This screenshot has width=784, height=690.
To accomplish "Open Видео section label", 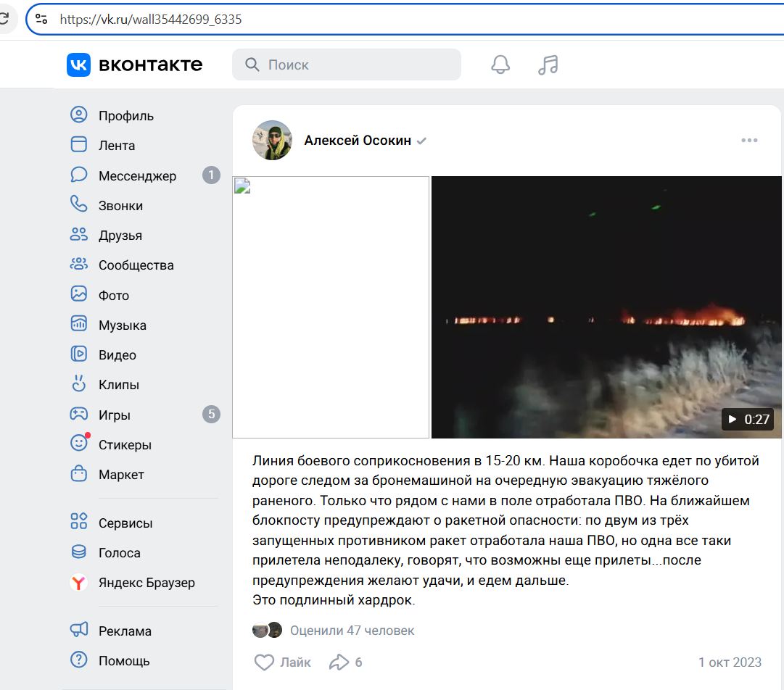I will [117, 354].
